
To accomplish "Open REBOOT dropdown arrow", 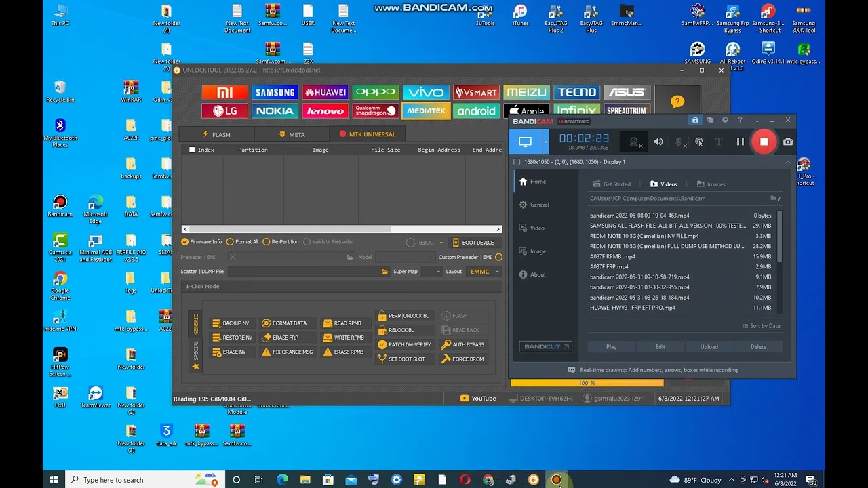I will tap(441, 243).
